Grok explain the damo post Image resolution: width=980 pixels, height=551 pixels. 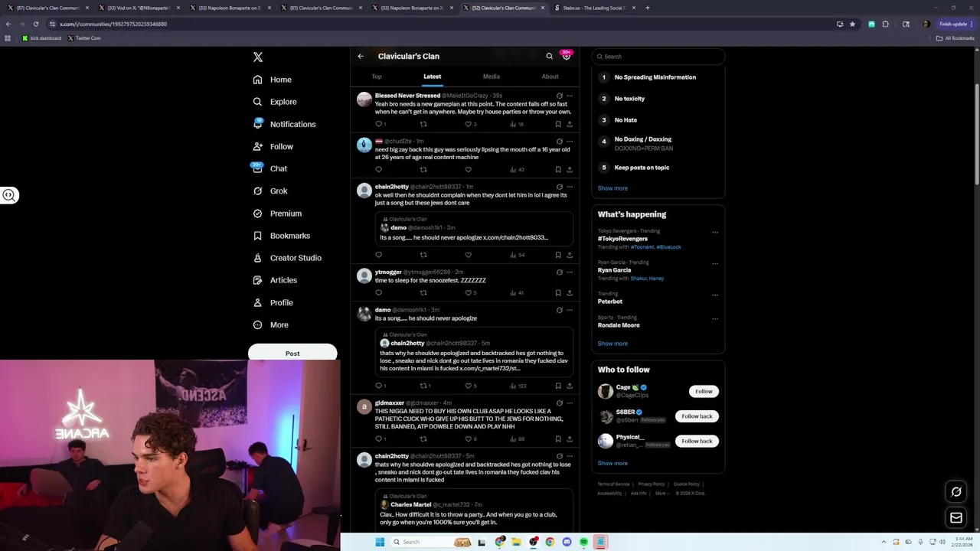click(x=559, y=310)
